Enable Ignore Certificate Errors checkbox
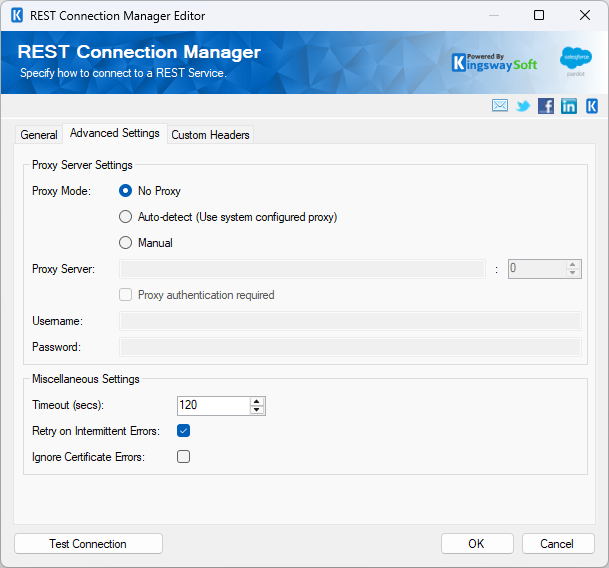This screenshot has width=609, height=568. tap(183, 456)
